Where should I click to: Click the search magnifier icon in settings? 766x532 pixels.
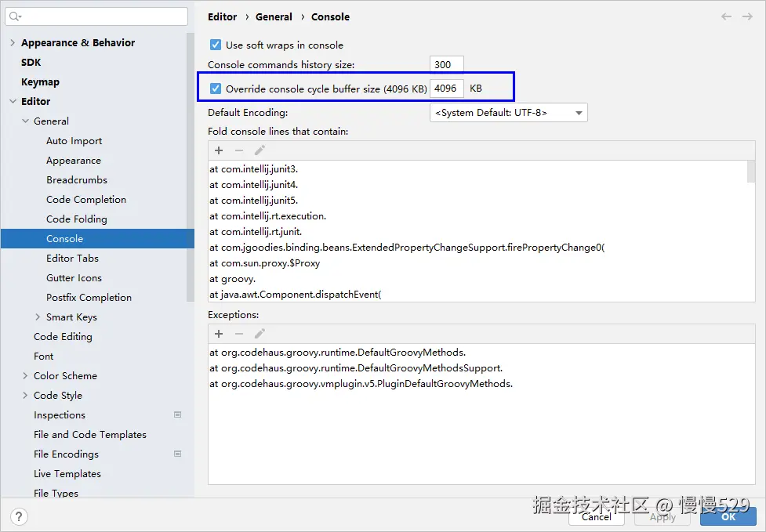click(15, 16)
